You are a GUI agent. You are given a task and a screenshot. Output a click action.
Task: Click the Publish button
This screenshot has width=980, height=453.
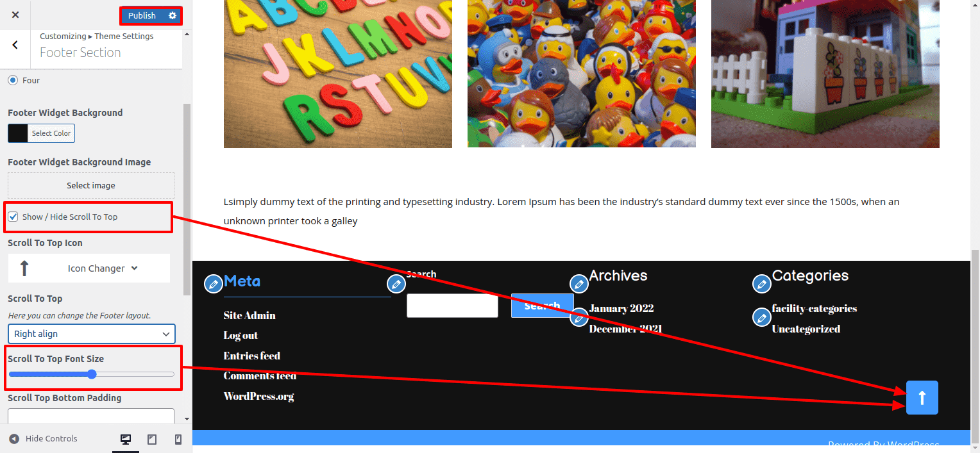[x=142, y=15]
